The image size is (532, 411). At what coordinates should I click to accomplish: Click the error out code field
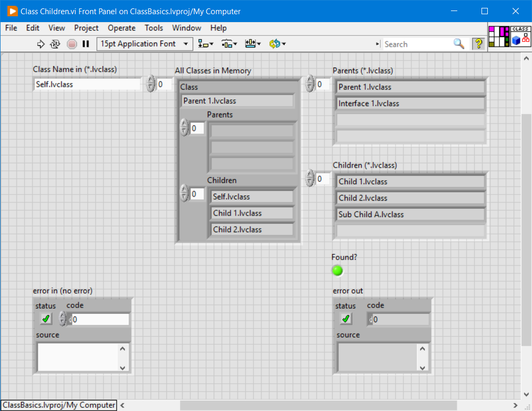click(x=399, y=319)
